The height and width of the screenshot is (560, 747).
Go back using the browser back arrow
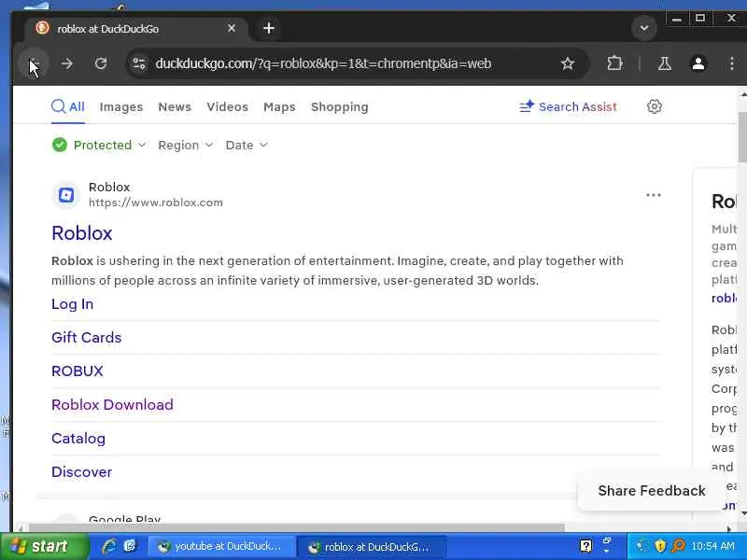(x=34, y=63)
